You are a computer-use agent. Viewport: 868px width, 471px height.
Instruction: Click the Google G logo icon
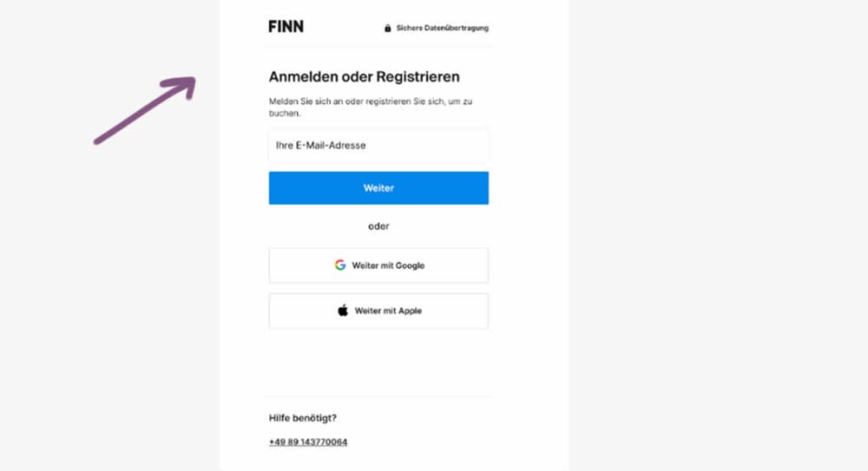[x=340, y=265]
